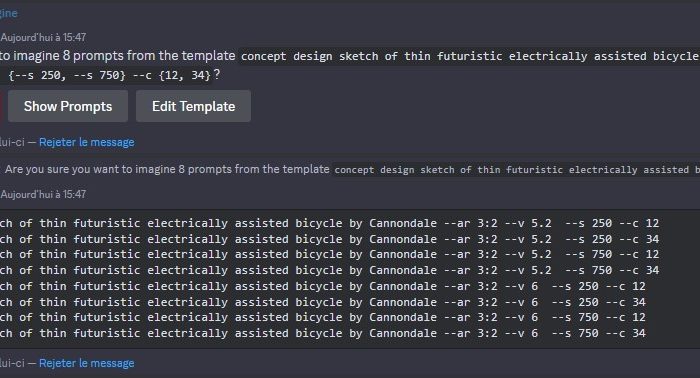Select prompt line '--v 5.2 --s 250 --c 12'
Screen dimensions: 700x378
329,223
